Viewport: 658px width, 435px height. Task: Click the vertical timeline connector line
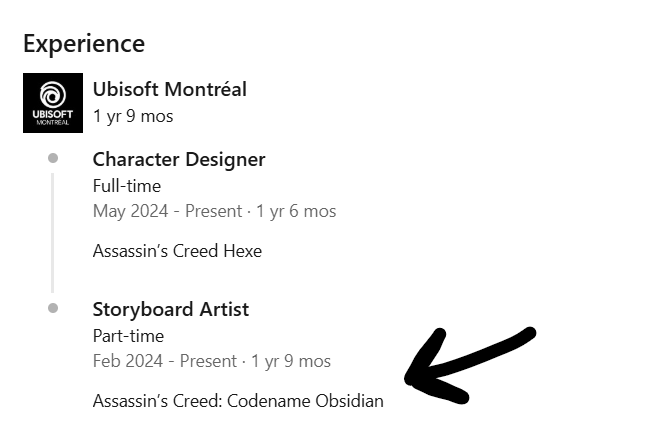[52, 232]
